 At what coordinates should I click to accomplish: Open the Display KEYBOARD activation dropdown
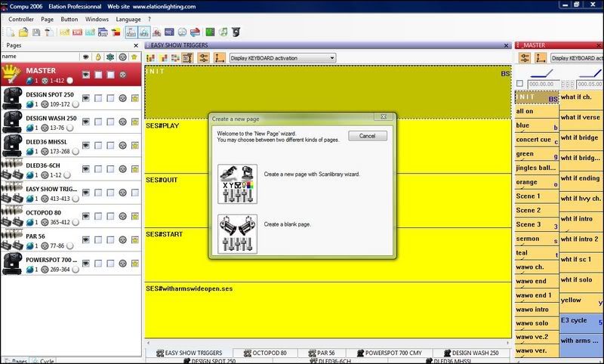282,58
